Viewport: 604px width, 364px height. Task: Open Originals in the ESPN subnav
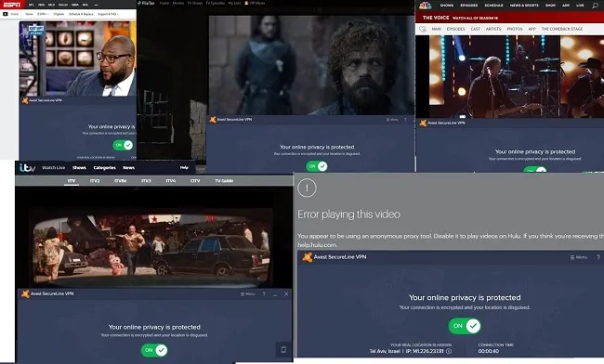(59, 14)
